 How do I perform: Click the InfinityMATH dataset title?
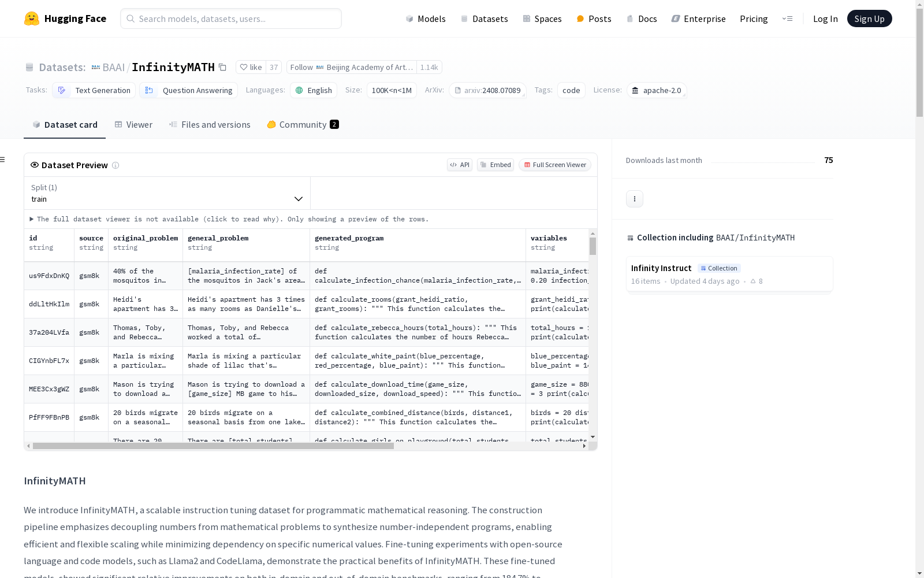(x=173, y=67)
